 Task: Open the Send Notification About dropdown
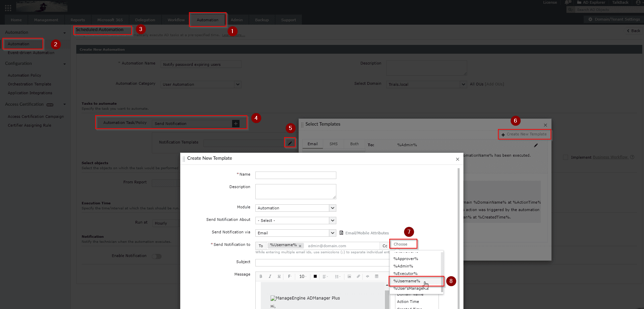pyautogui.click(x=296, y=221)
